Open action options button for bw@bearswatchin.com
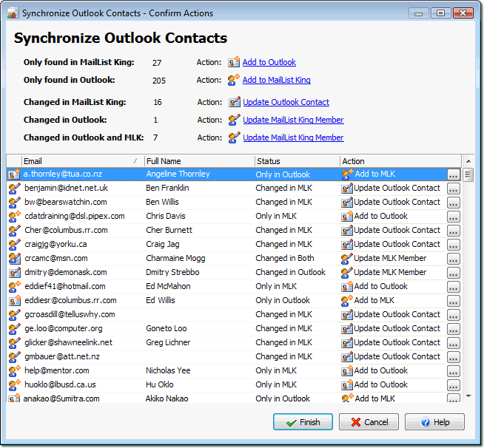Screen dimensions: 484x448 [x=453, y=203]
